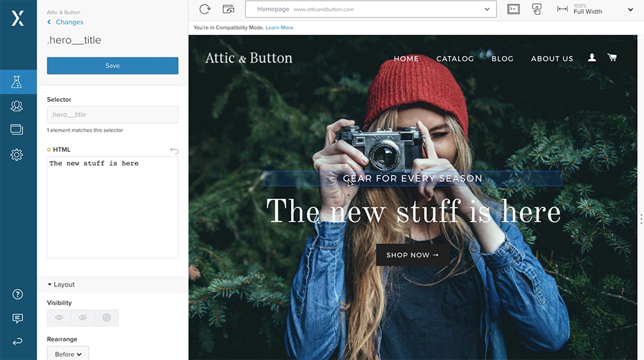Image resolution: width=644 pixels, height=360 pixels.
Task: Save the .hero__title change
Action: point(113,66)
